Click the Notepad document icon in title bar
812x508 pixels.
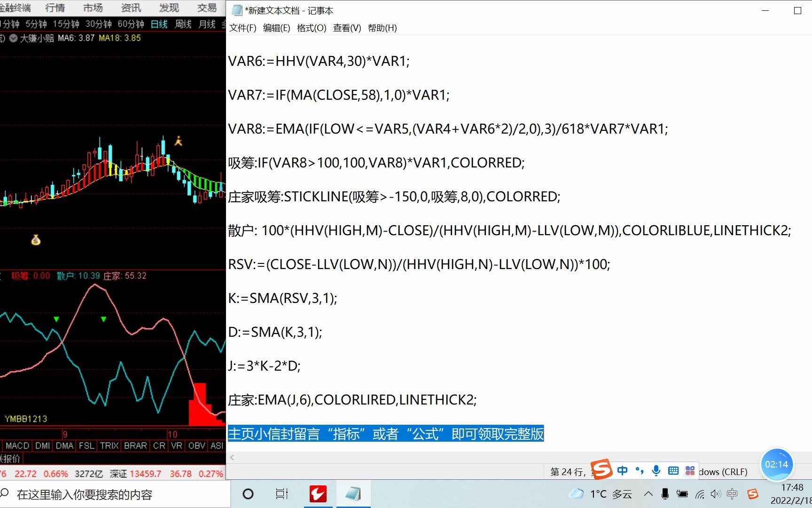coord(237,10)
